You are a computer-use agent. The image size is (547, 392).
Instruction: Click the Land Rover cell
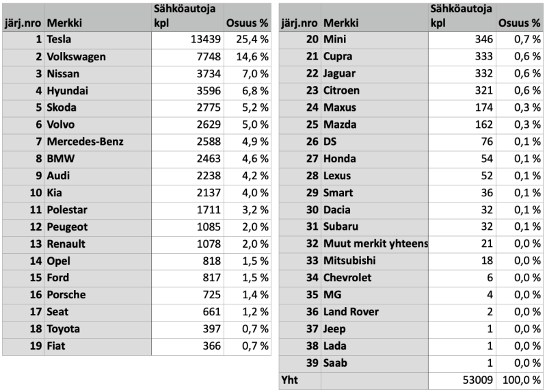(351, 311)
